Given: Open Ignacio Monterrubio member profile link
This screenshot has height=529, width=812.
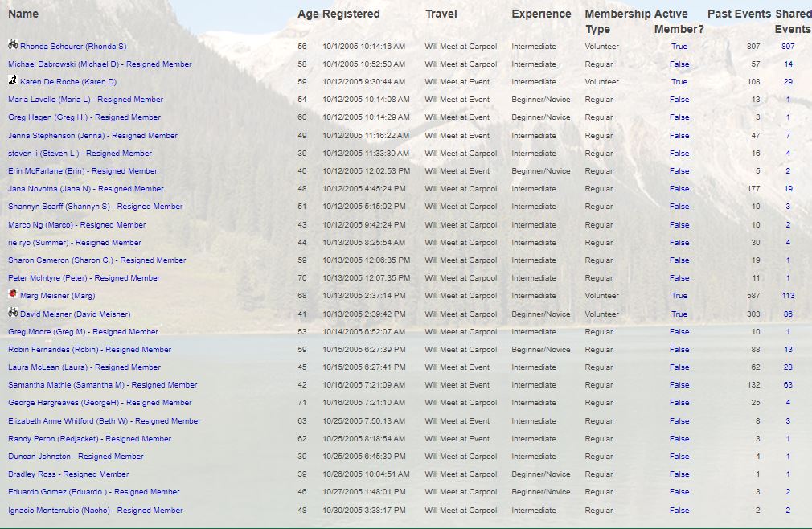Looking at the screenshot, I should tap(95, 511).
